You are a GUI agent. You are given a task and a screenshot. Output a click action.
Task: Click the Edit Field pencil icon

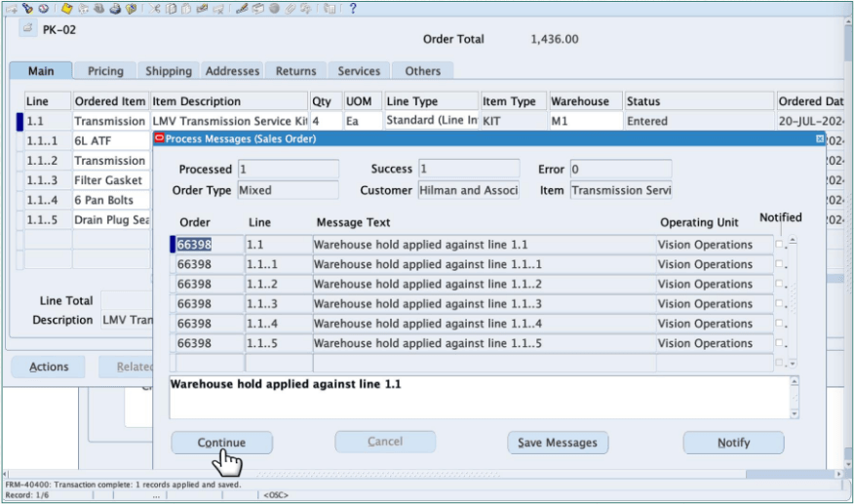coord(242,9)
